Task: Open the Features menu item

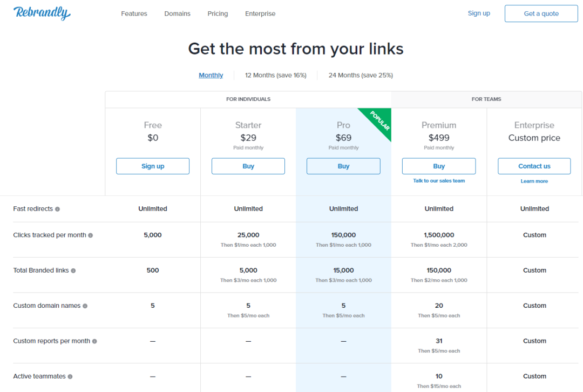Action: [134, 13]
